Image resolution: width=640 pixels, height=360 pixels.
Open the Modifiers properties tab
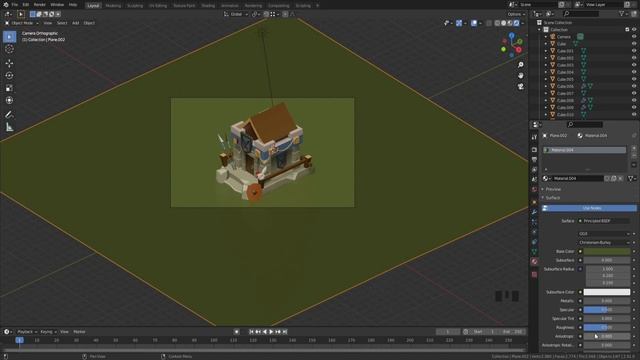coord(534,212)
